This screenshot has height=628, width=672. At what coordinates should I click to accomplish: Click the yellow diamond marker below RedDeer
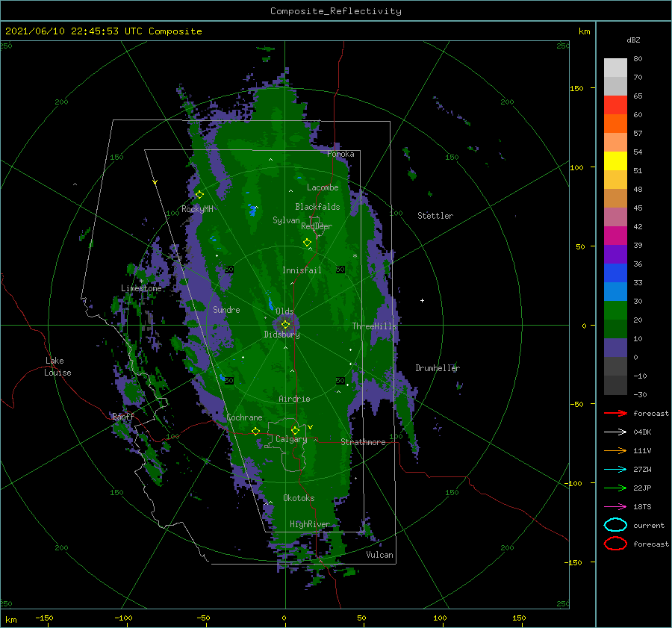(x=307, y=243)
